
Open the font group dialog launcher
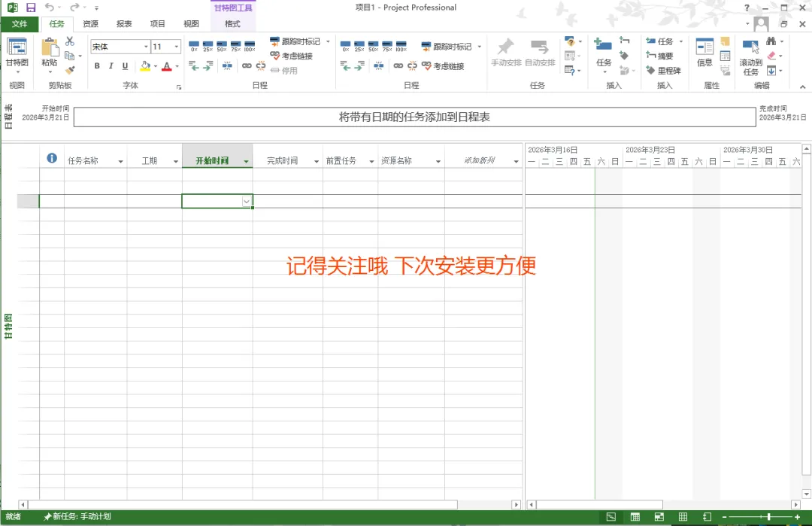pos(179,87)
